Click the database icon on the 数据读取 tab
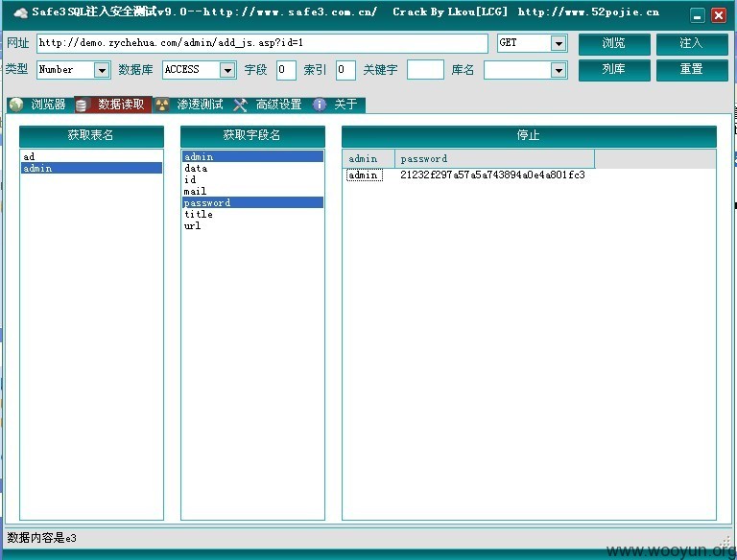This screenshot has width=737, height=560. (82, 105)
